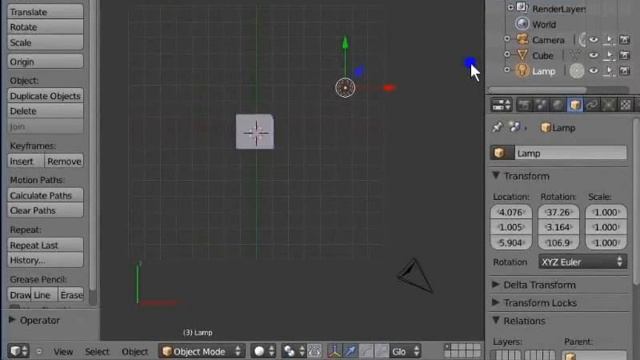This screenshot has height=360, width=640.
Task: Collapse the Relations panel
Action: tap(496, 320)
